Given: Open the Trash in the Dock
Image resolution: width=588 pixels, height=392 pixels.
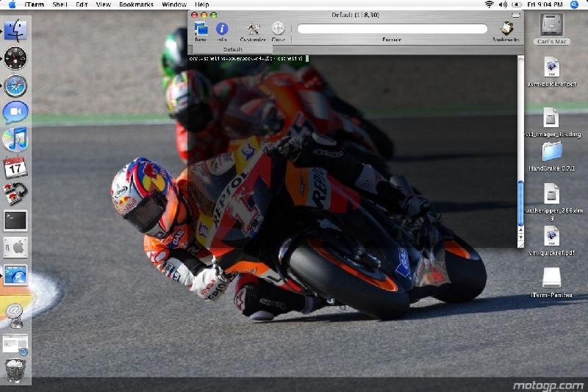Looking at the screenshot, I should pos(15,371).
